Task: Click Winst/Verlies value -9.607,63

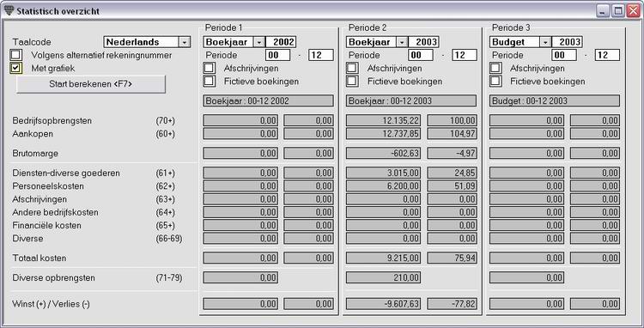Action: coord(383,304)
